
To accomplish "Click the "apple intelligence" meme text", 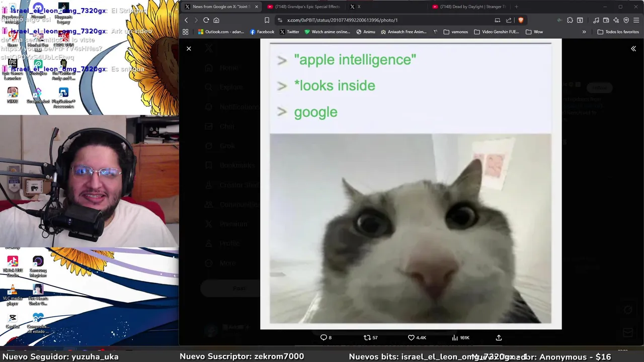I will tap(355, 59).
